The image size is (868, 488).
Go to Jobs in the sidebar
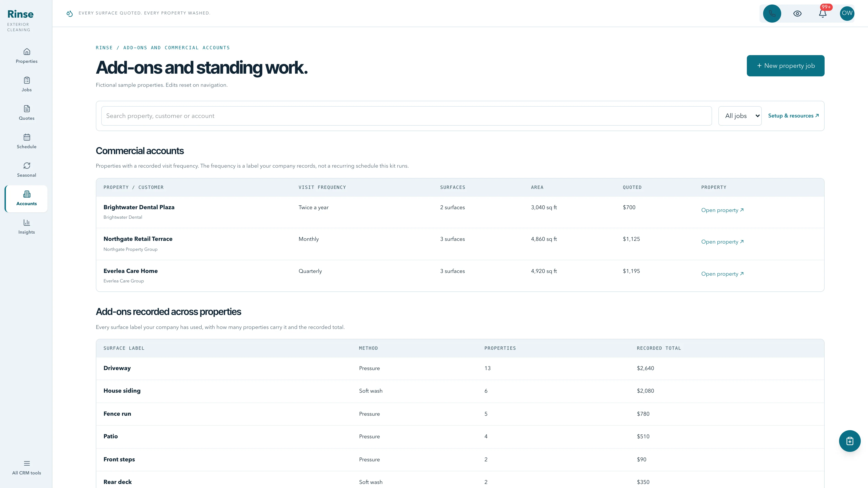pyautogui.click(x=26, y=84)
